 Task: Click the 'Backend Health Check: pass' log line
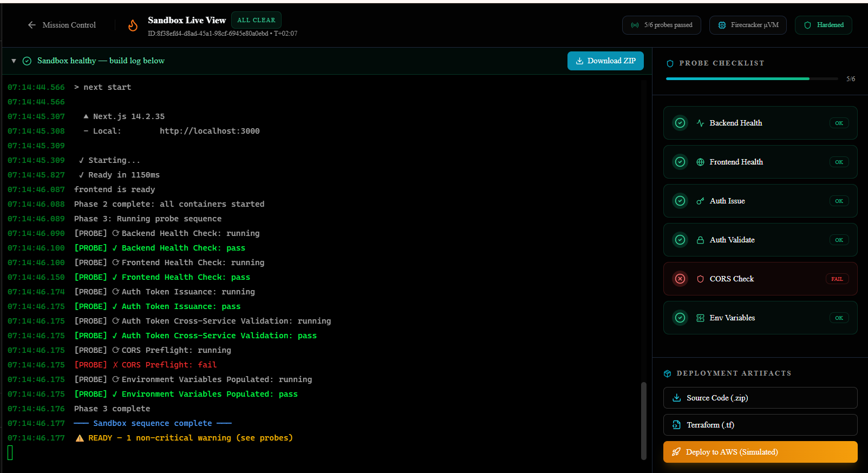160,248
